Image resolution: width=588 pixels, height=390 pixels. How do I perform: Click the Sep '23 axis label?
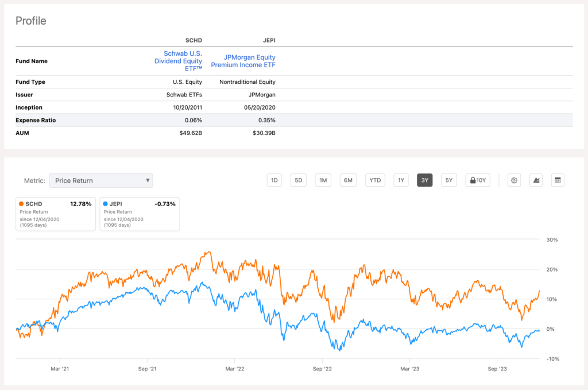click(497, 369)
